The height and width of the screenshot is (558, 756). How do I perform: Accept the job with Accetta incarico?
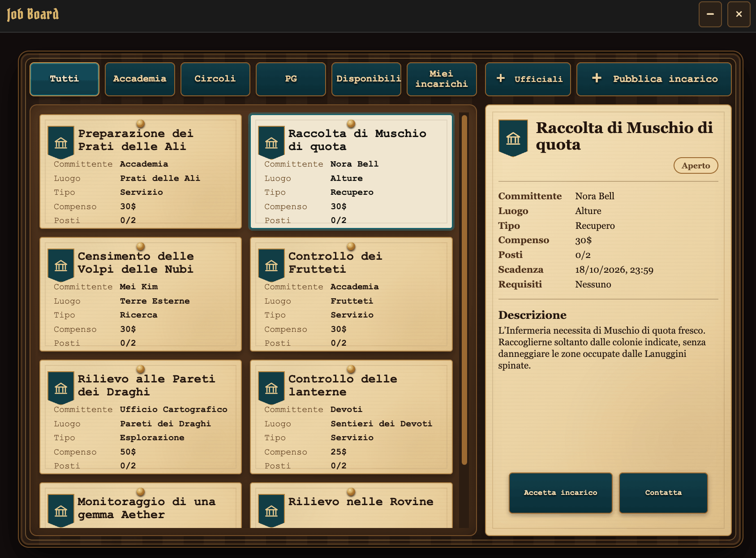click(560, 493)
